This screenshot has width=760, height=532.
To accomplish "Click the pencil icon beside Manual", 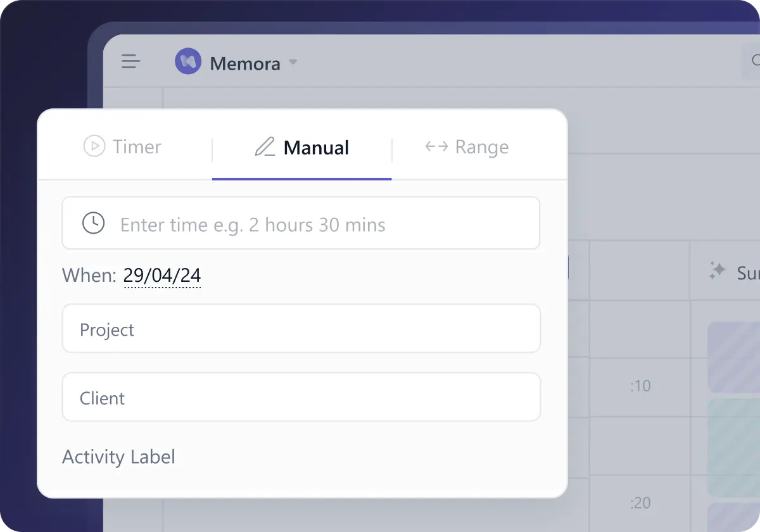I will point(265,147).
